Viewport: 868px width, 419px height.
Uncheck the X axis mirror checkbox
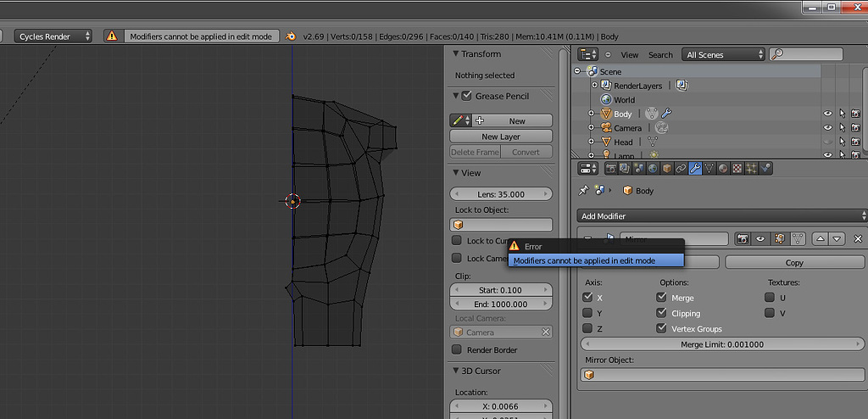coord(587,297)
